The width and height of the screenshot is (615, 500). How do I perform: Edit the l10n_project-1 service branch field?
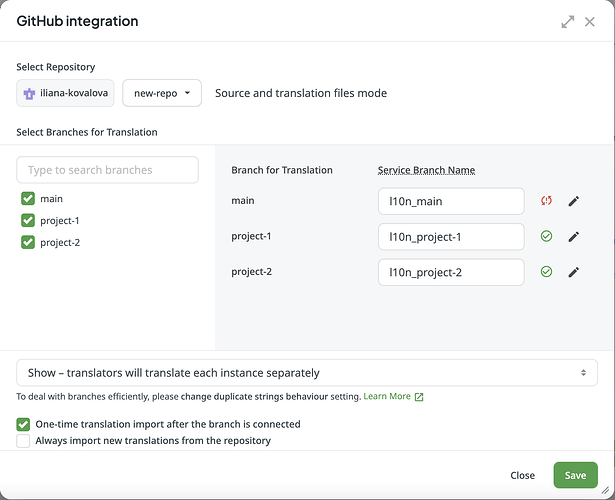[x=451, y=237]
